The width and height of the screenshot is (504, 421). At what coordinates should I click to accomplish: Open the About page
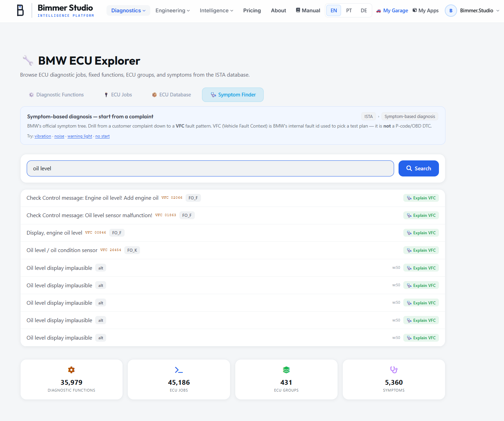(278, 11)
